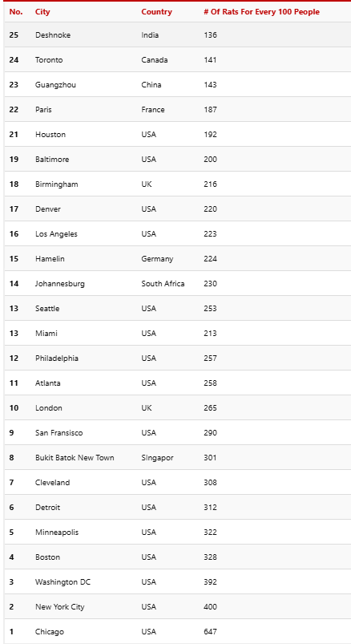351x644 pixels.
Task: Click the Minneapolis city cell
Action: click(57, 533)
